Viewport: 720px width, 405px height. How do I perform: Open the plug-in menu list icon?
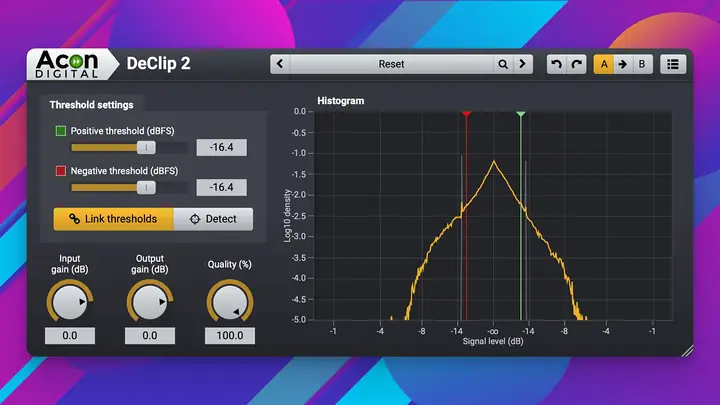[673, 64]
